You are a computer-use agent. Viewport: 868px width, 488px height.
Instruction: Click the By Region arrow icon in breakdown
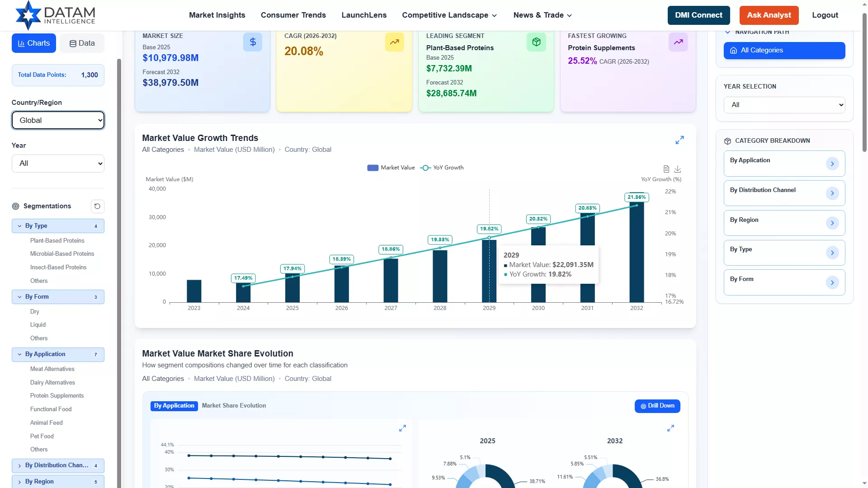tap(832, 223)
